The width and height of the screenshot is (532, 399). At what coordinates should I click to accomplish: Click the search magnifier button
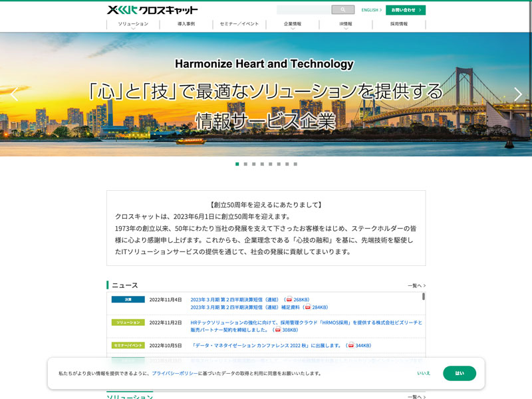pos(343,10)
